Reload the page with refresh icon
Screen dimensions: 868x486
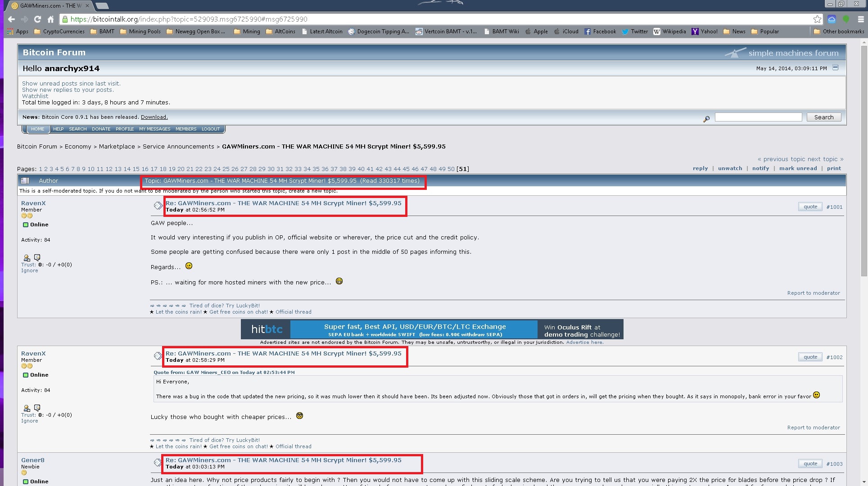point(37,19)
